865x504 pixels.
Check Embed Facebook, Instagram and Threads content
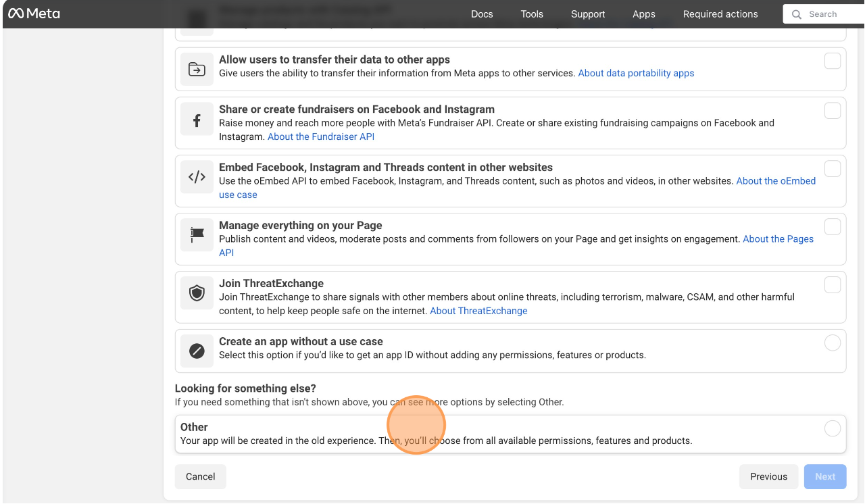[x=833, y=169]
